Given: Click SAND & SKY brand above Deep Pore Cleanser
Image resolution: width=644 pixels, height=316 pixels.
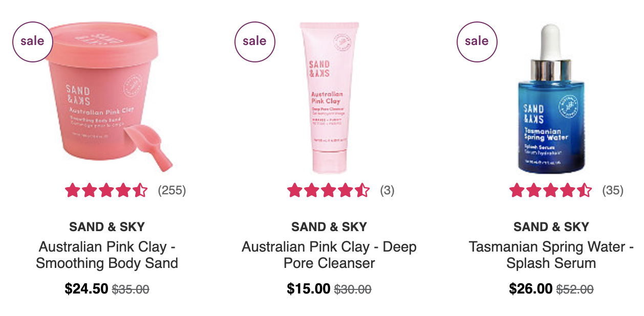Looking at the screenshot, I should pos(329,227).
